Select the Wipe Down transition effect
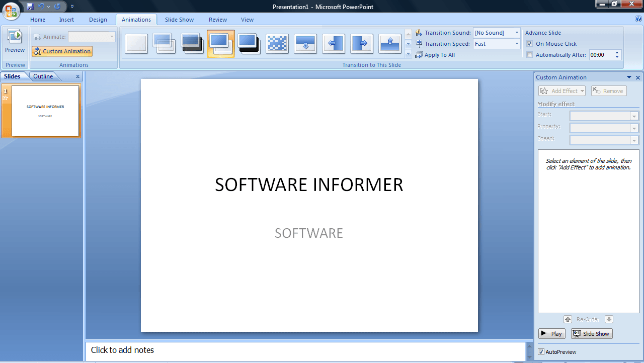 (305, 44)
